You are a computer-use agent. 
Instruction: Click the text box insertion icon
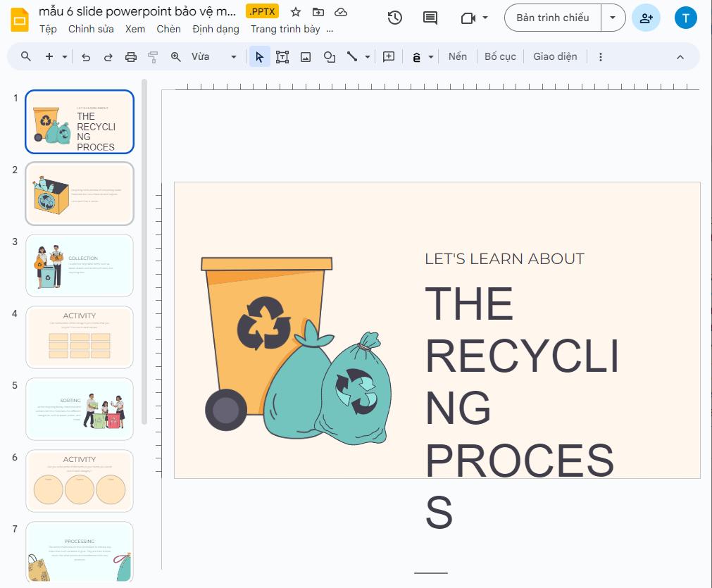pyautogui.click(x=282, y=56)
